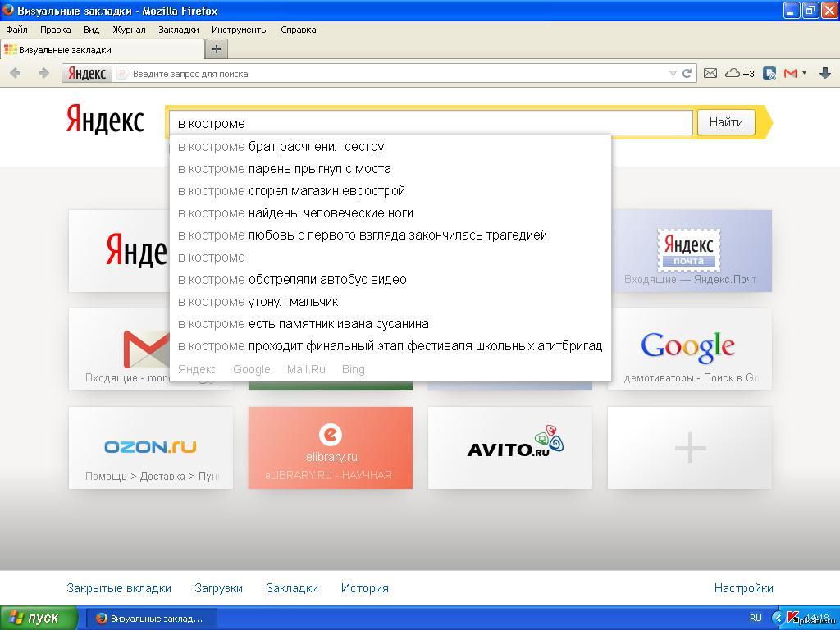840x630 pixels.
Task: Select suggestion about фестиваля школьных агитбригад
Action: pyautogui.click(x=390, y=346)
